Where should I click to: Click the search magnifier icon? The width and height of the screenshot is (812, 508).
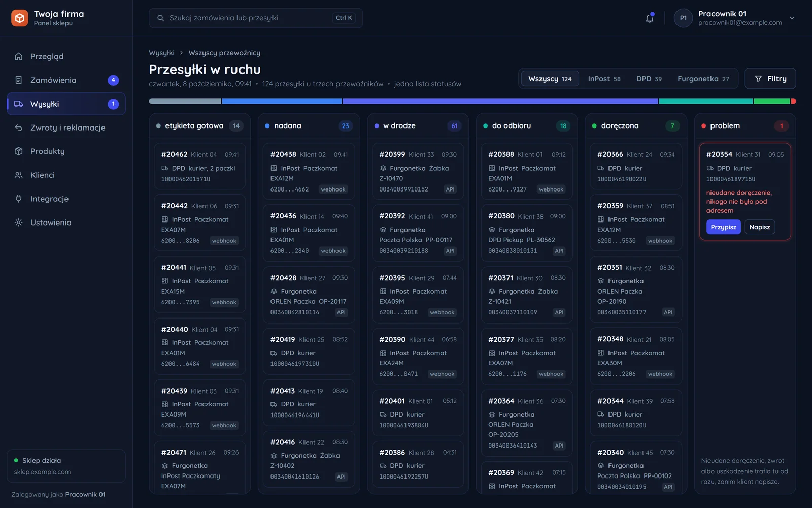pos(160,18)
